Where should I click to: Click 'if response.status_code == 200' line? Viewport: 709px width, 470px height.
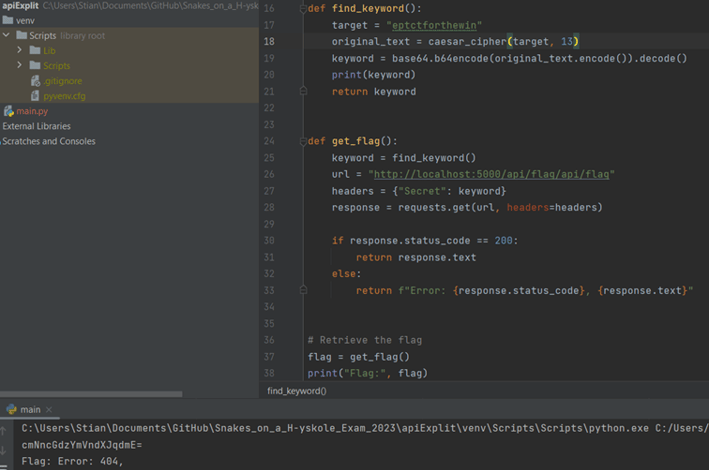[425, 241]
